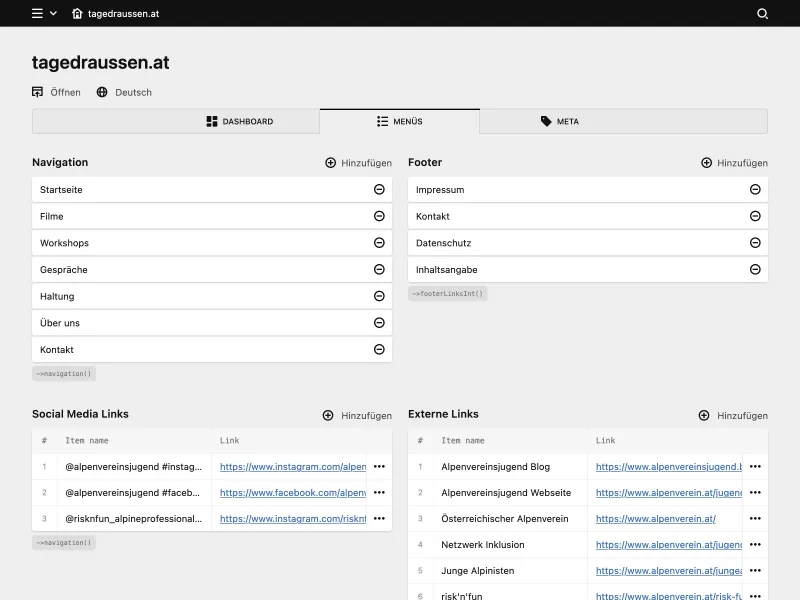Click the home icon beside tagedraussen.at
Screen dimensions: 800x600
click(76, 13)
